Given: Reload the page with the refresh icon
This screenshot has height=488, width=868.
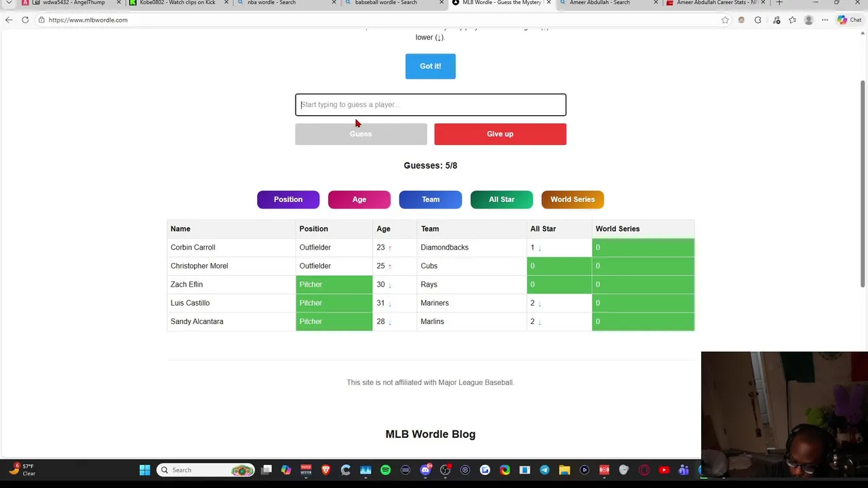Looking at the screenshot, I should pyautogui.click(x=25, y=20).
